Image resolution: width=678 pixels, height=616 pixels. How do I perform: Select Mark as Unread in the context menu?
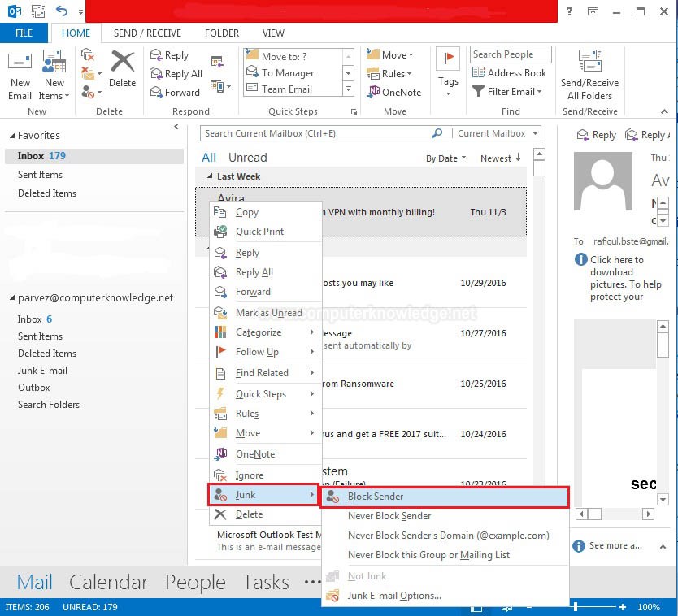point(266,313)
